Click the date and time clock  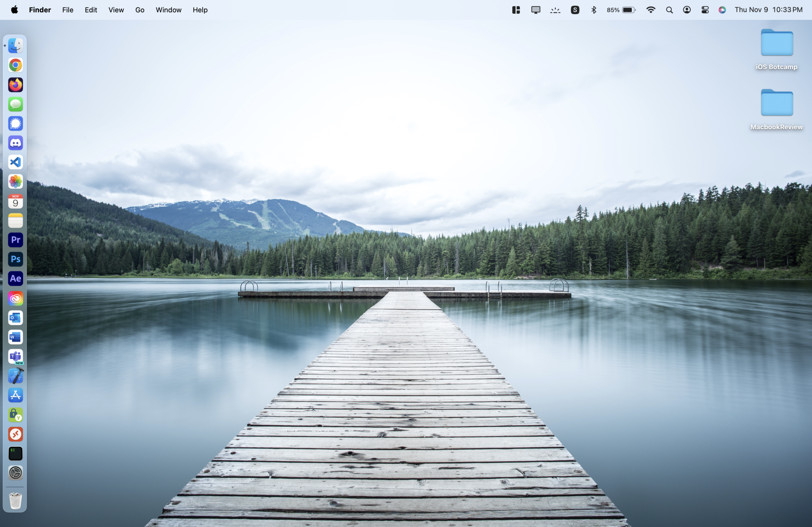[768, 10]
